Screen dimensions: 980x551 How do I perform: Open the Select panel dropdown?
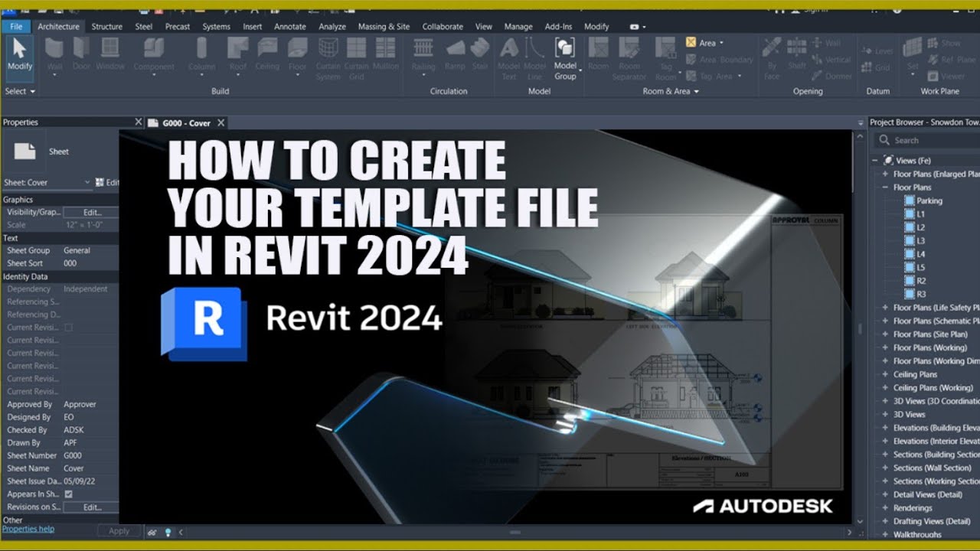[20, 91]
